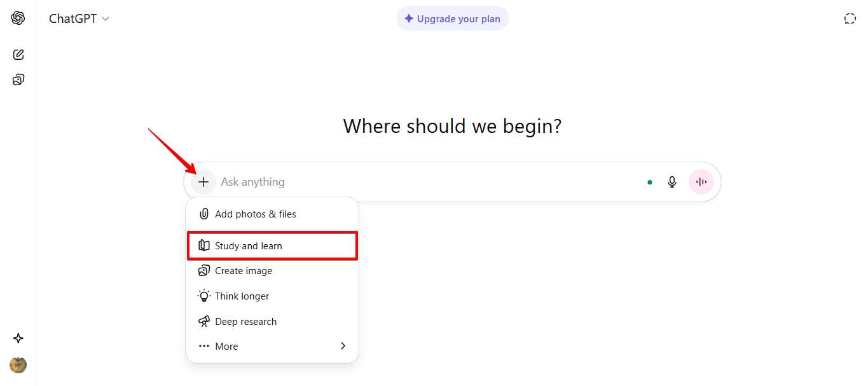
Task: Expand the More submenu
Action: [x=226, y=347]
